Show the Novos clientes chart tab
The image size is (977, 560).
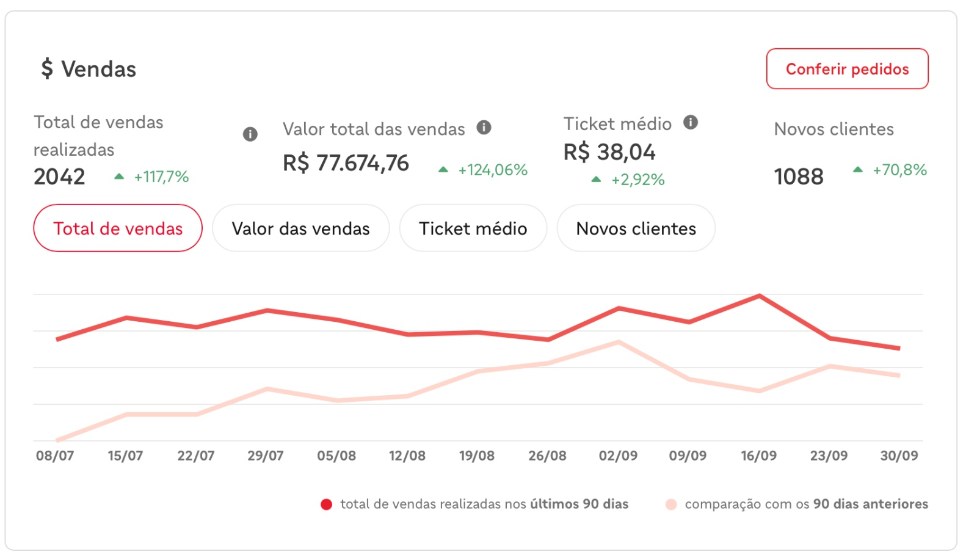click(x=636, y=228)
